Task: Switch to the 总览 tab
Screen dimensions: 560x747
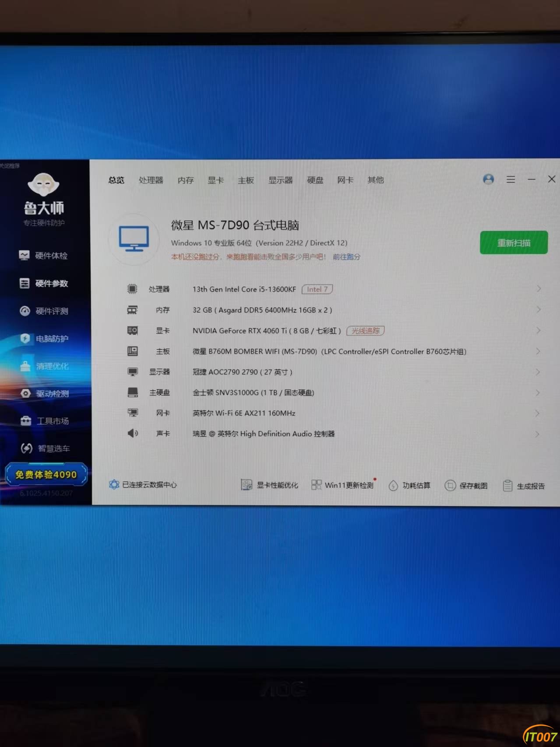Action: 116,180
